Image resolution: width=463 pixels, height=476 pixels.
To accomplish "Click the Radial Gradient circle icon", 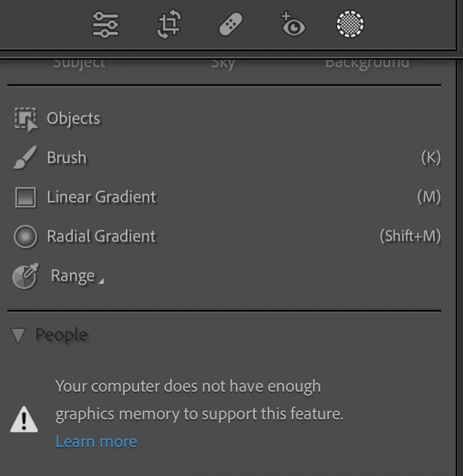I will (25, 237).
